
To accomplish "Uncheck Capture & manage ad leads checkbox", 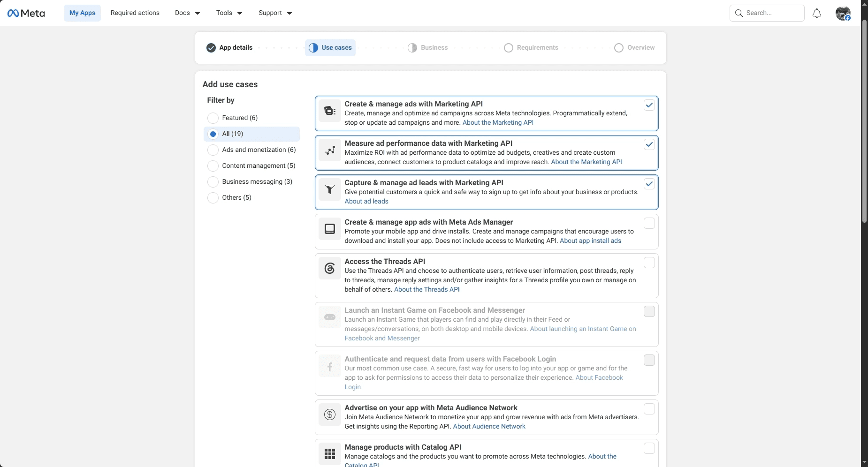I will coord(649,184).
